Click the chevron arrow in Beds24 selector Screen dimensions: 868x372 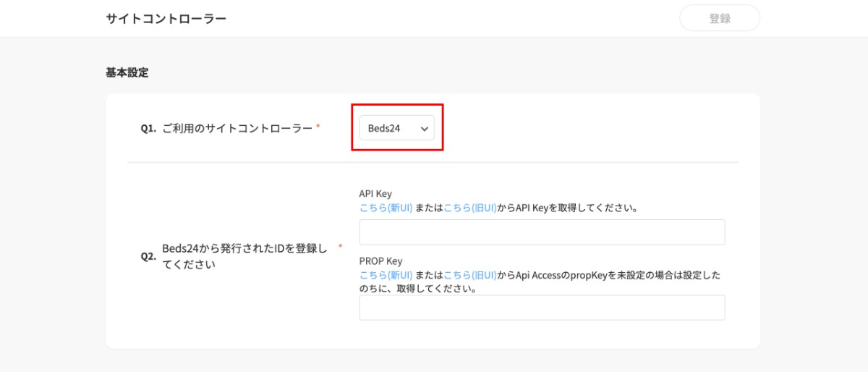(x=425, y=129)
